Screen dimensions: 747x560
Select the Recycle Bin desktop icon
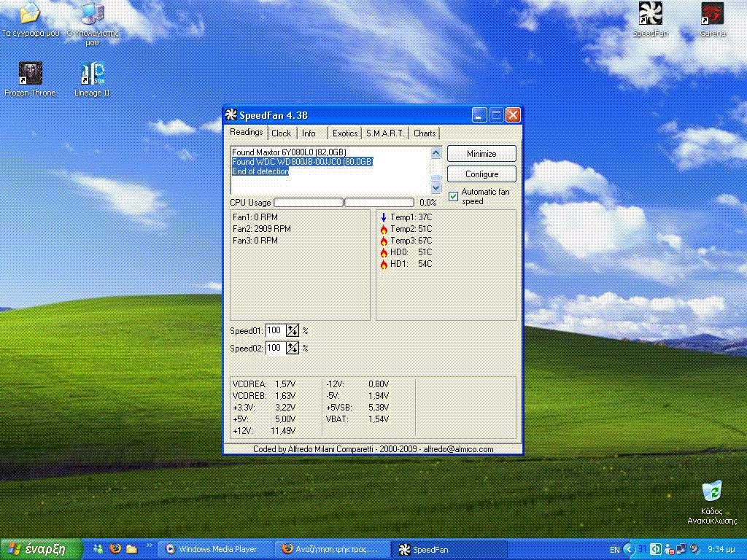tap(712, 502)
